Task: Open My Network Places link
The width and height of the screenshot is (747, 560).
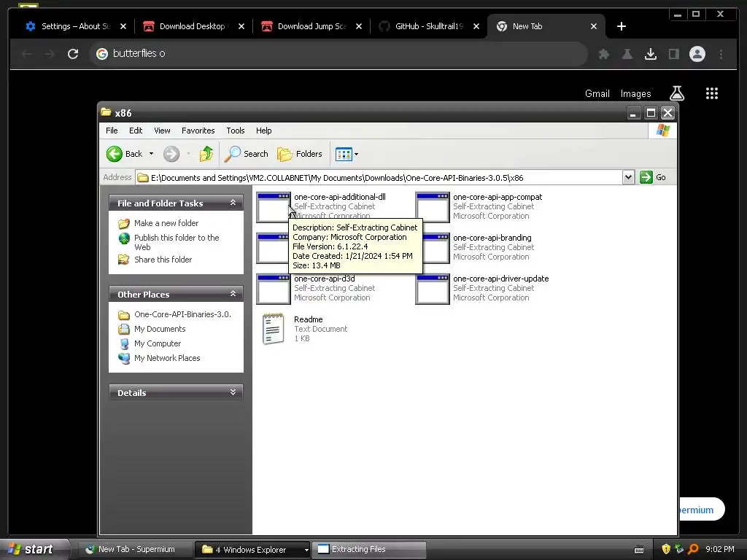Action: [x=167, y=358]
